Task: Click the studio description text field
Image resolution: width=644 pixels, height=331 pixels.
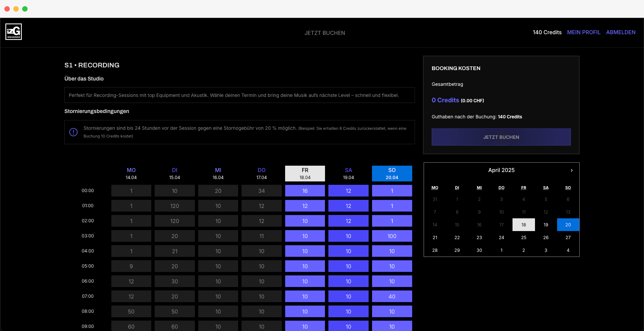Action: coord(239,95)
